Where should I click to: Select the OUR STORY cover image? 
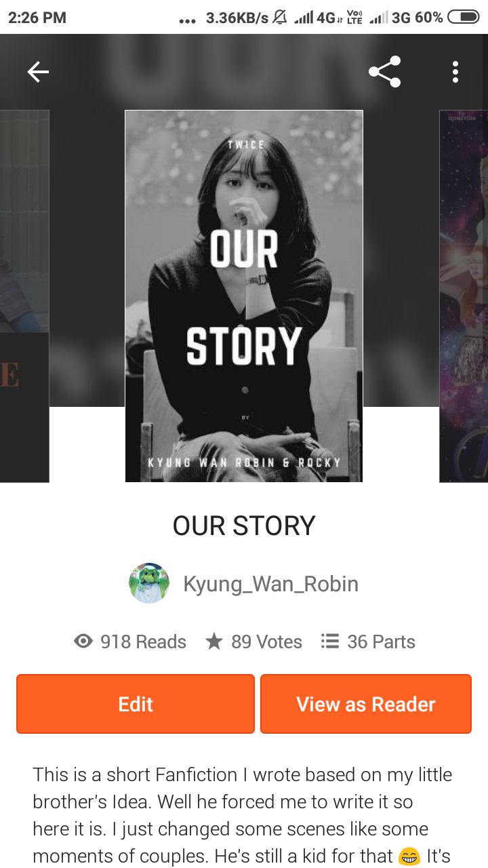coord(244,296)
